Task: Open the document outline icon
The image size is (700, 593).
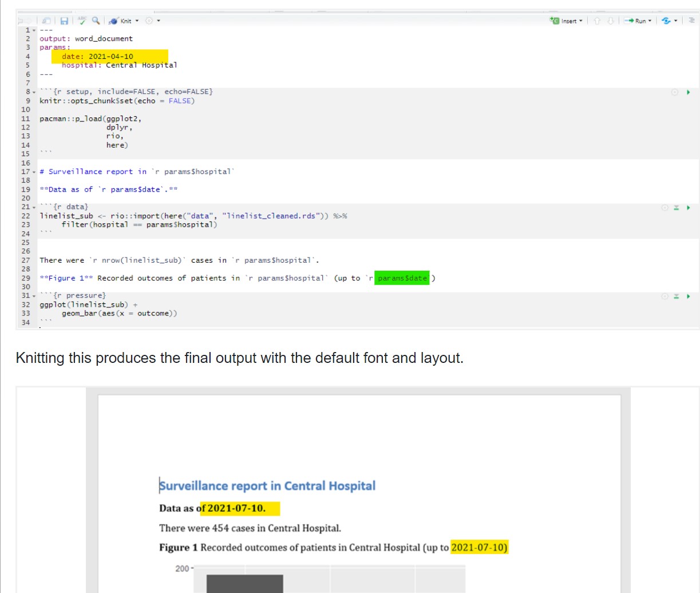Action: [x=693, y=21]
